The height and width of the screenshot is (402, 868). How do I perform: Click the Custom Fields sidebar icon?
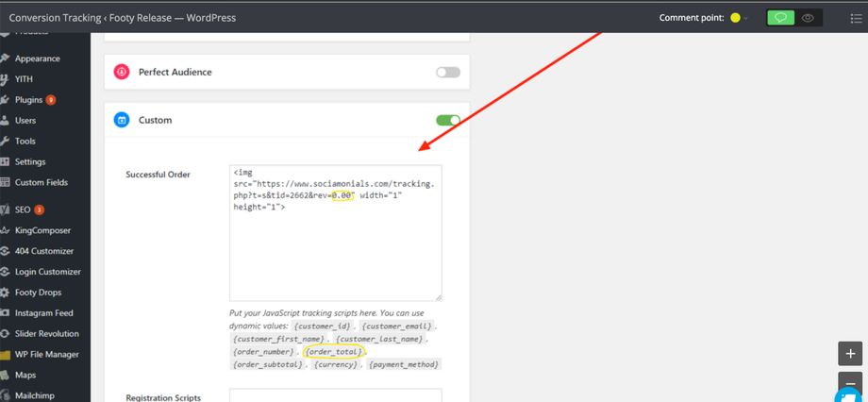click(5, 182)
